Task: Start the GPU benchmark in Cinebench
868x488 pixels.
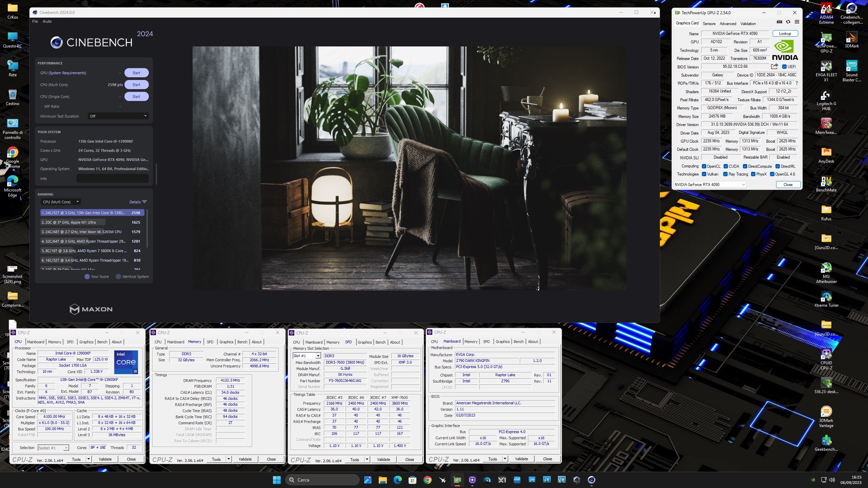Action: click(x=136, y=73)
